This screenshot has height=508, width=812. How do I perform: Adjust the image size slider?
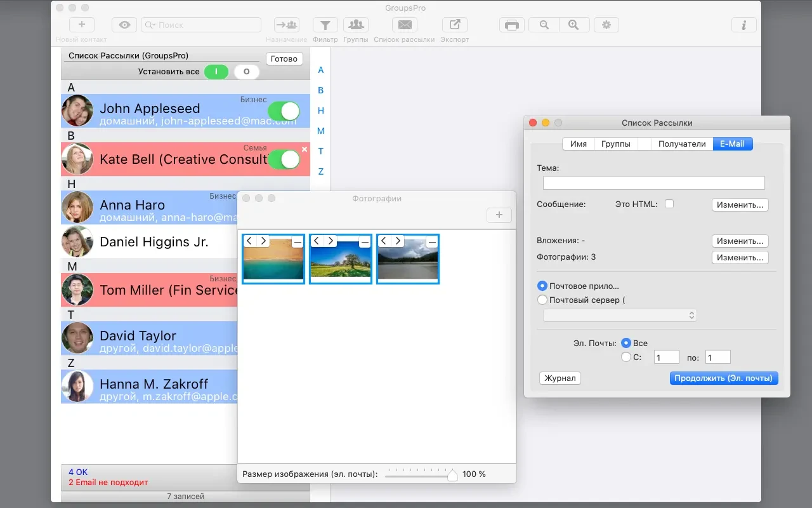coord(452,474)
